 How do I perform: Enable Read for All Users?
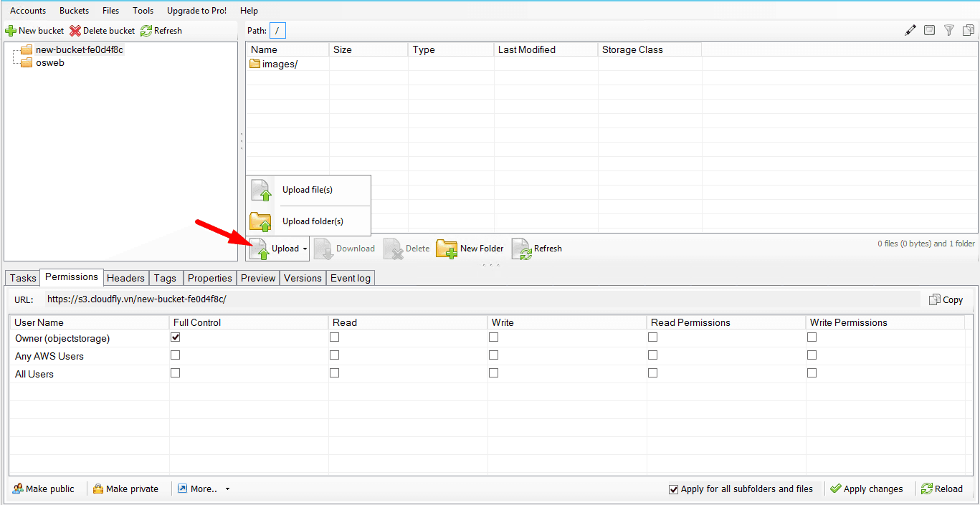click(334, 372)
